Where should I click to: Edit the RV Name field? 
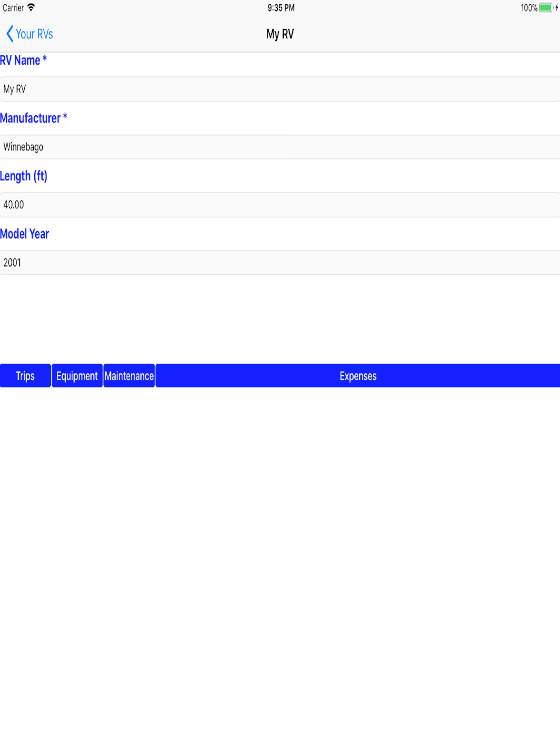(x=280, y=89)
